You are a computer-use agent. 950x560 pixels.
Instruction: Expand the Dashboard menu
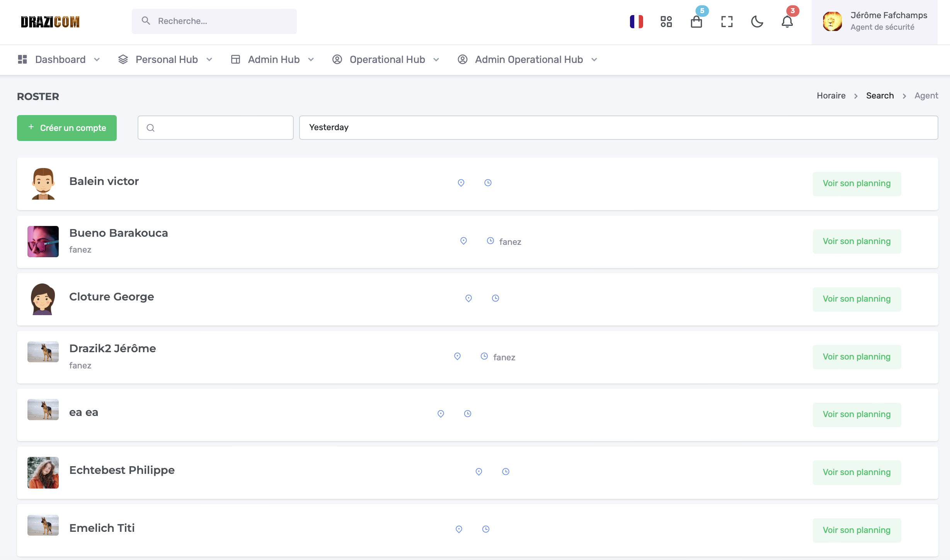tap(59, 59)
